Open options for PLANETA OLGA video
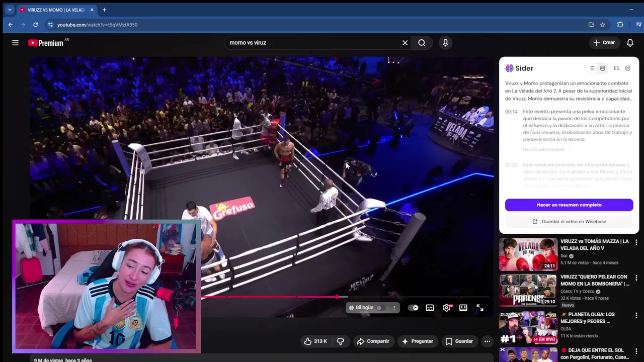The width and height of the screenshot is (644, 362). (x=636, y=316)
